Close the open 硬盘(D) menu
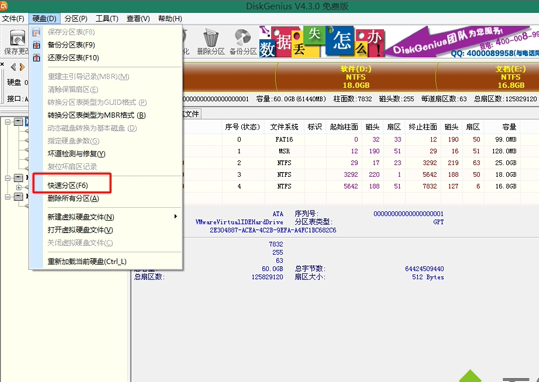539x383 pixels. [x=45, y=19]
